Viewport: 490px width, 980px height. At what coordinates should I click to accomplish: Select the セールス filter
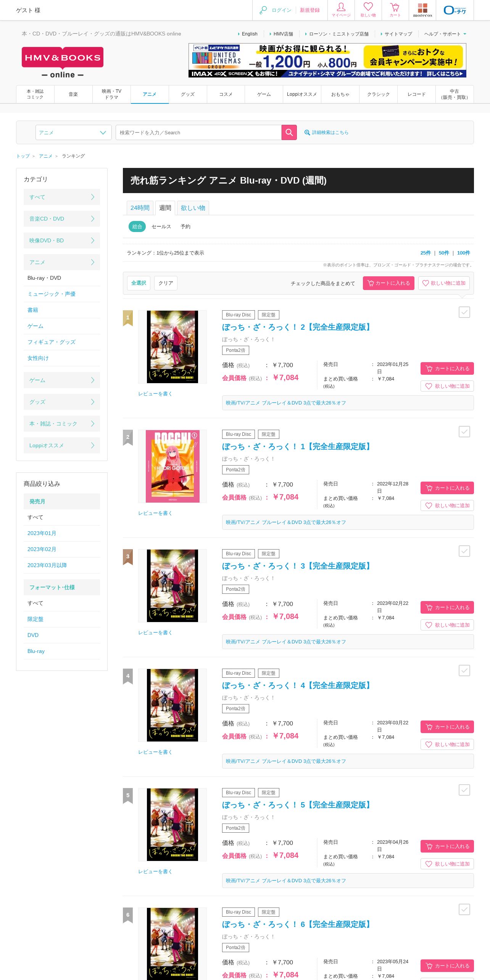161,227
